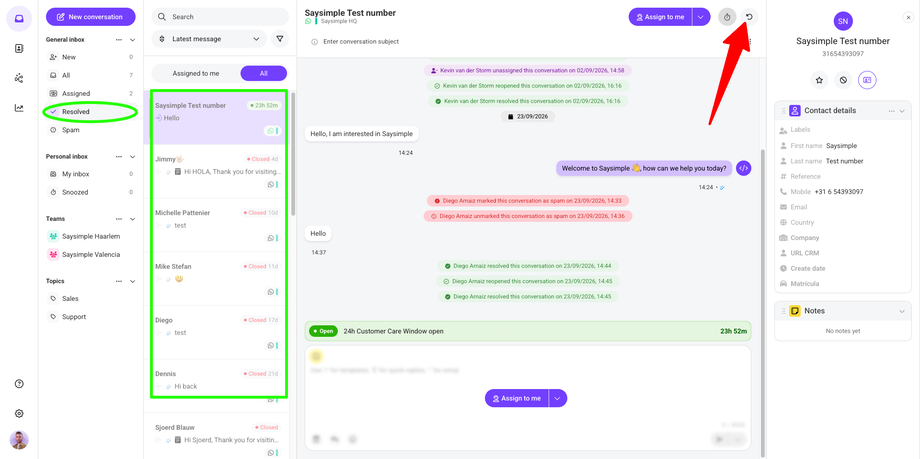
Task: Switch to the Assigned to me tab
Action: (x=196, y=73)
